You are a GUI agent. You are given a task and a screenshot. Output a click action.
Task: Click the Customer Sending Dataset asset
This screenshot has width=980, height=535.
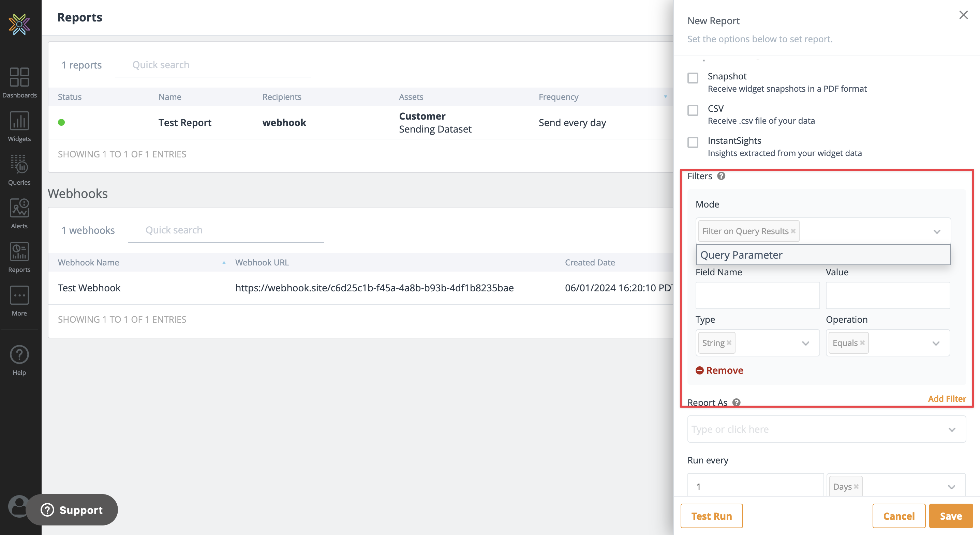[435, 122]
